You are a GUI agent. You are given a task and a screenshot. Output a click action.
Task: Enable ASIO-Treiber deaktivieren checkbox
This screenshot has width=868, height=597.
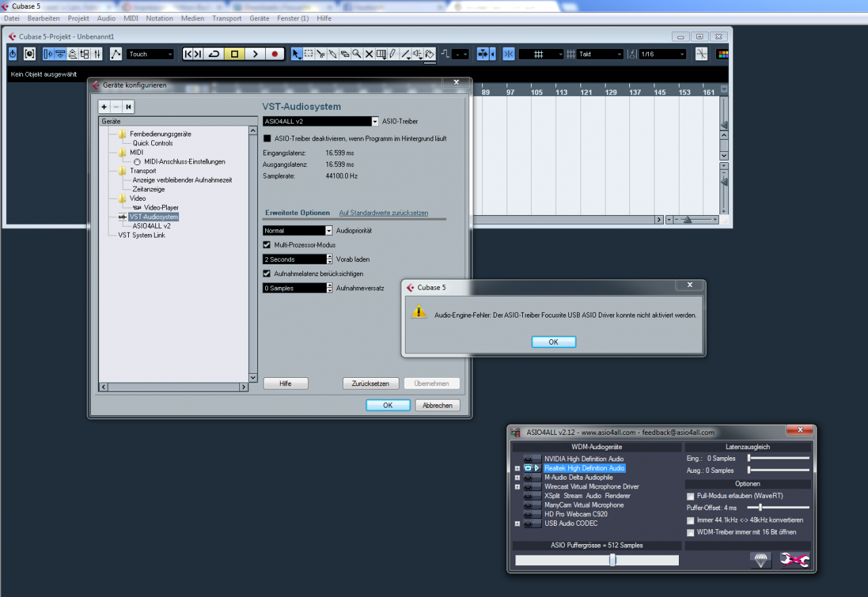267,138
